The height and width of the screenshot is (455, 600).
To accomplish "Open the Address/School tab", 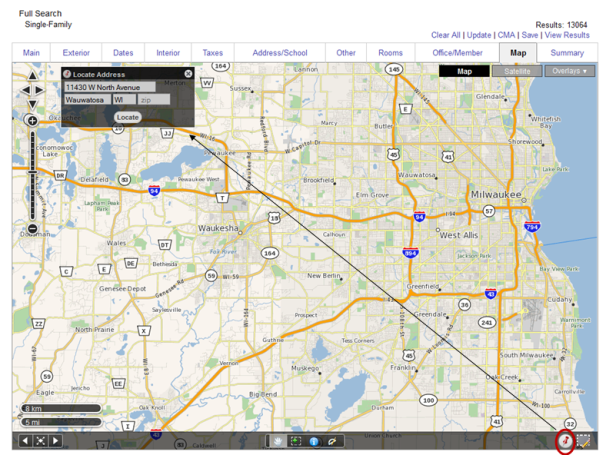I will coord(280,53).
